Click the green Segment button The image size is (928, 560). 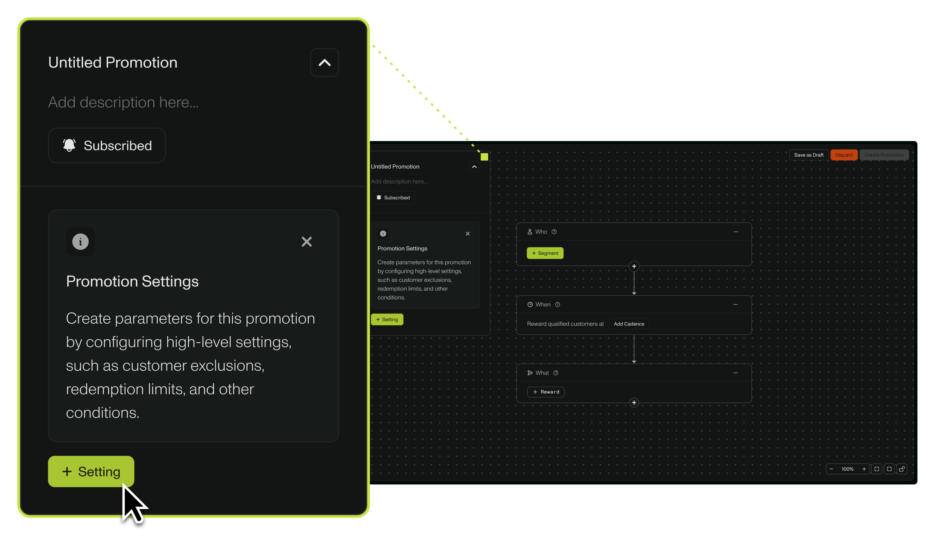(545, 253)
